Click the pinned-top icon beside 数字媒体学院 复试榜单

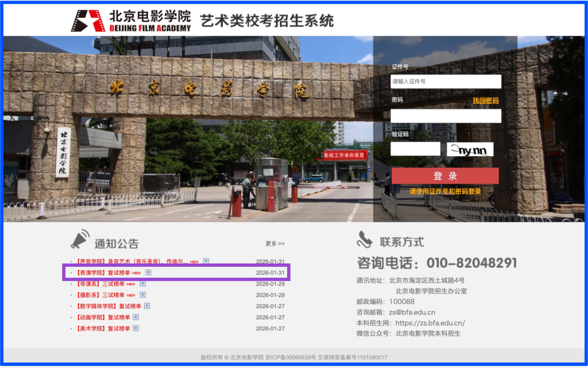(x=147, y=306)
